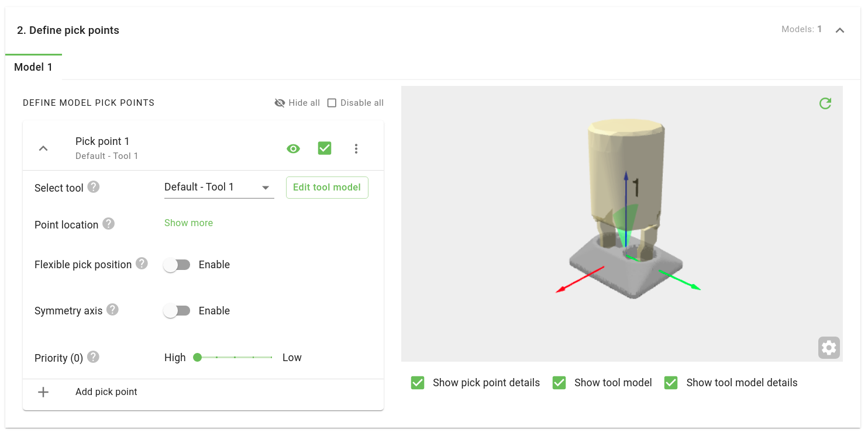Enable the Symmetry axis switch

pos(177,311)
